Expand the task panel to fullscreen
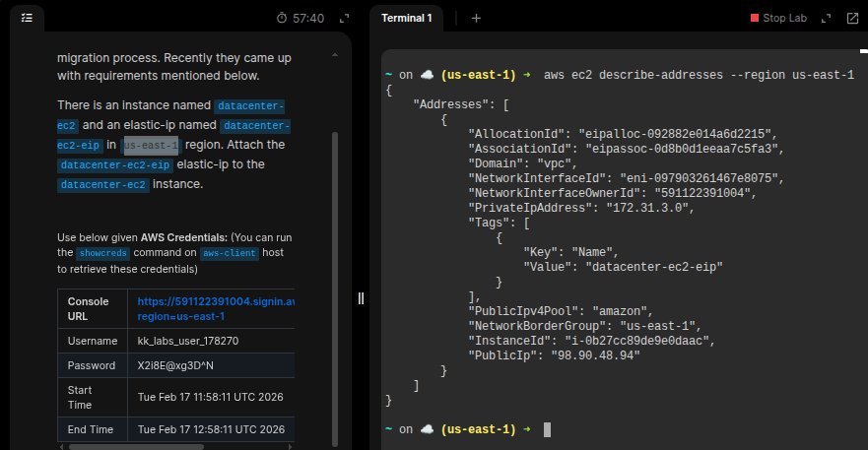Image resolution: width=868 pixels, height=450 pixels. click(x=344, y=18)
